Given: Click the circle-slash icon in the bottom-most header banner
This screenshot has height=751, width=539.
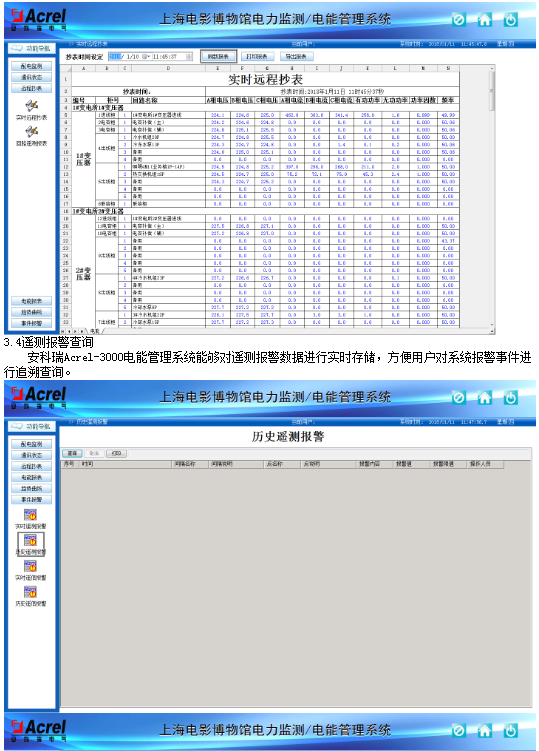Looking at the screenshot, I should pyautogui.click(x=459, y=730).
